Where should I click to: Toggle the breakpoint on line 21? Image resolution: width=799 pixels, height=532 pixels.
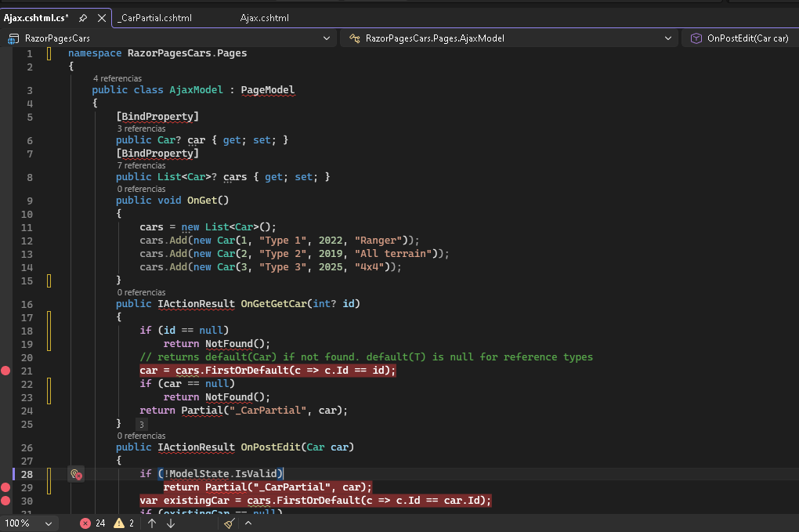tap(6, 371)
